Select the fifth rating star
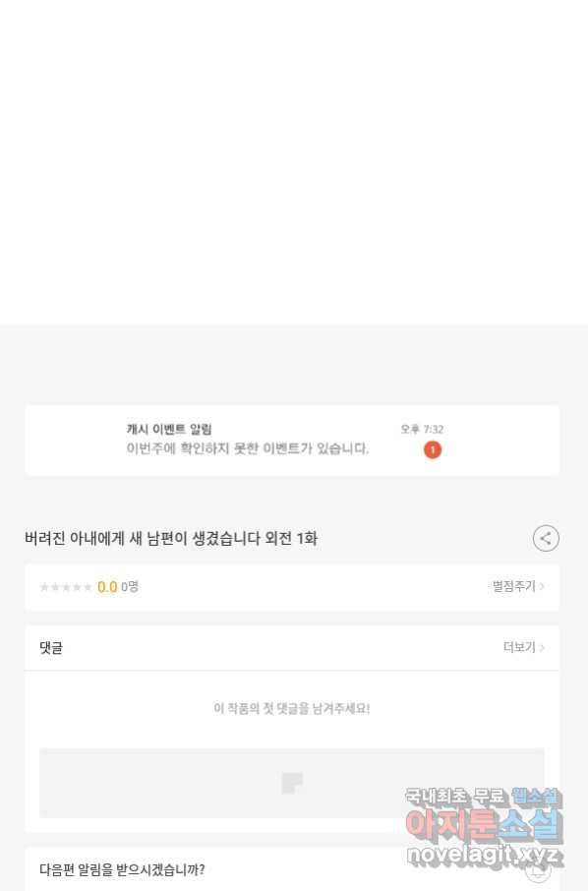The image size is (588, 891). (88, 587)
